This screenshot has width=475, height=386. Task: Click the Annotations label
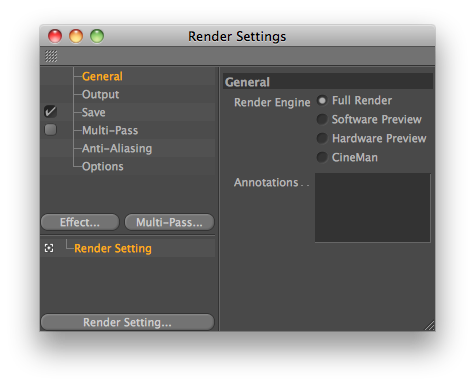tap(266, 182)
